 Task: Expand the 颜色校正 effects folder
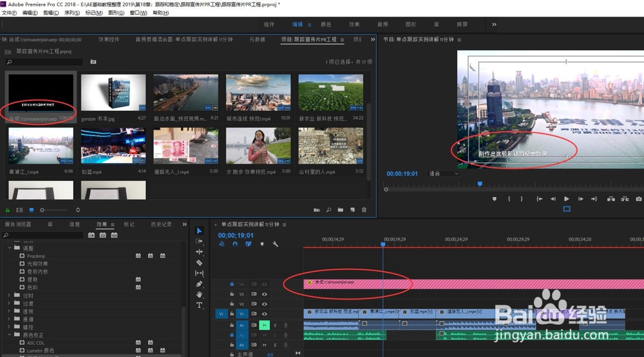tap(10, 335)
